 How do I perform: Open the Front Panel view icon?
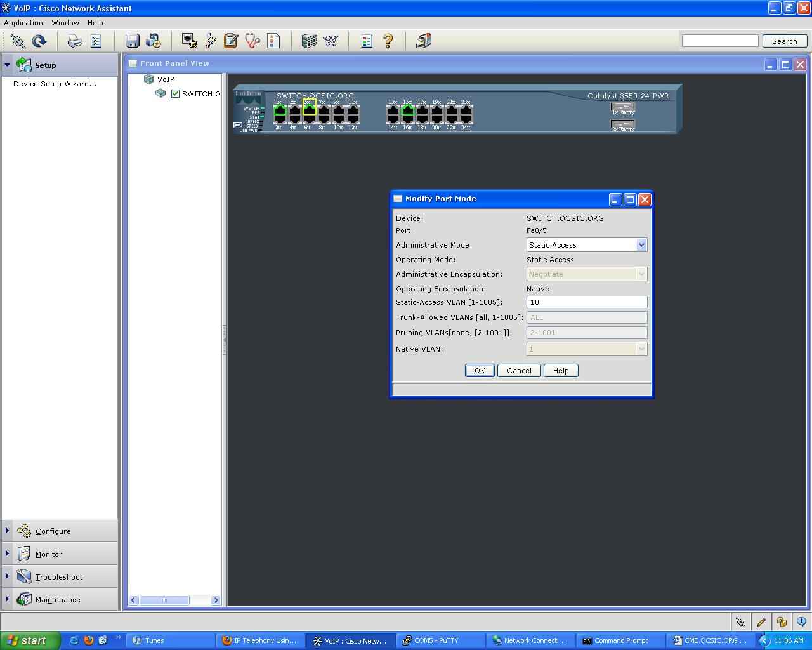pos(309,41)
